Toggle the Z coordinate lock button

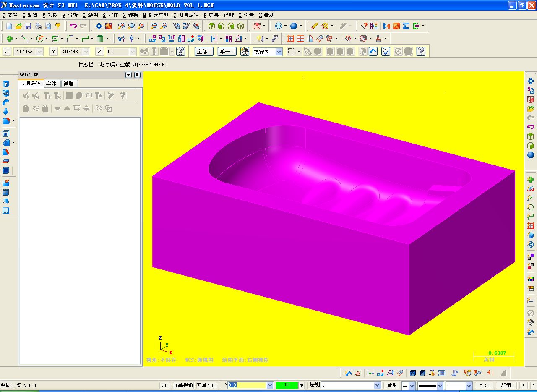[x=99, y=52]
